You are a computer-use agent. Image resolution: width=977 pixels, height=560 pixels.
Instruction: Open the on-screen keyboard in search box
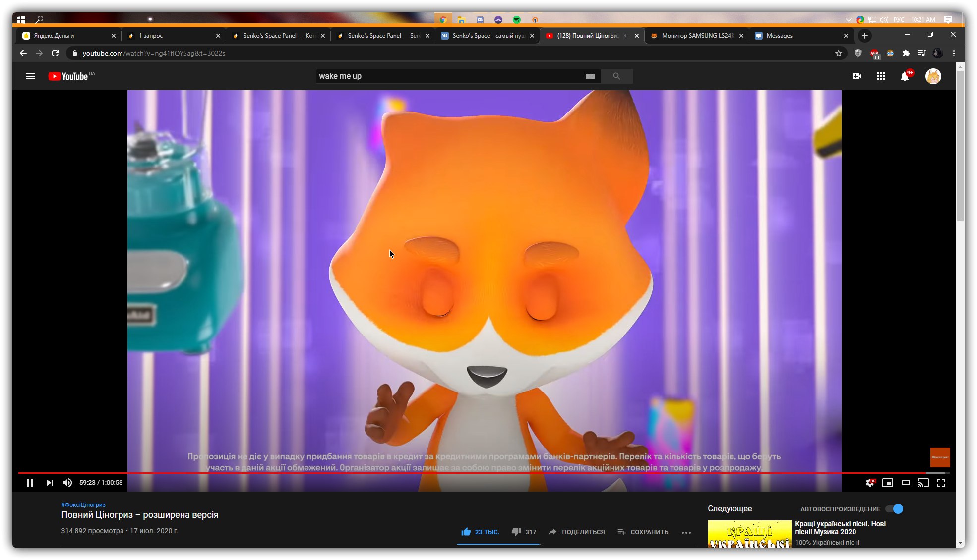pos(590,76)
